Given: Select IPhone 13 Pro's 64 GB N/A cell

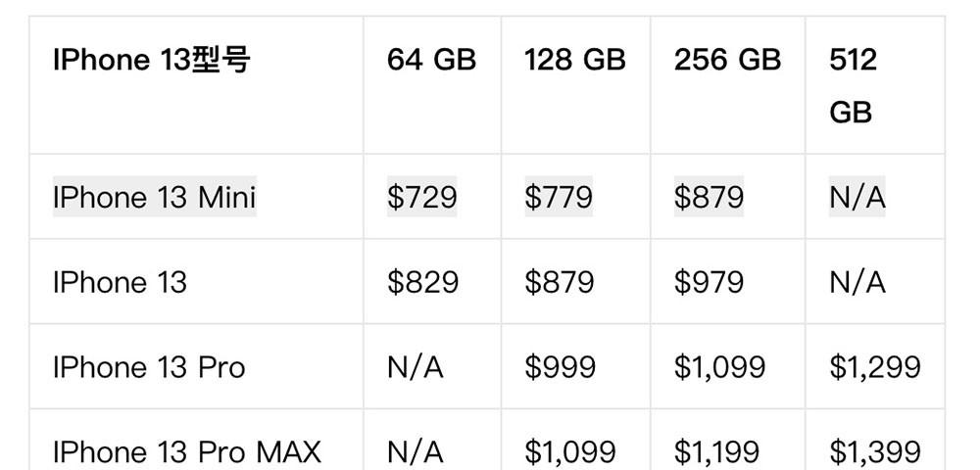Looking at the screenshot, I should 416,368.
